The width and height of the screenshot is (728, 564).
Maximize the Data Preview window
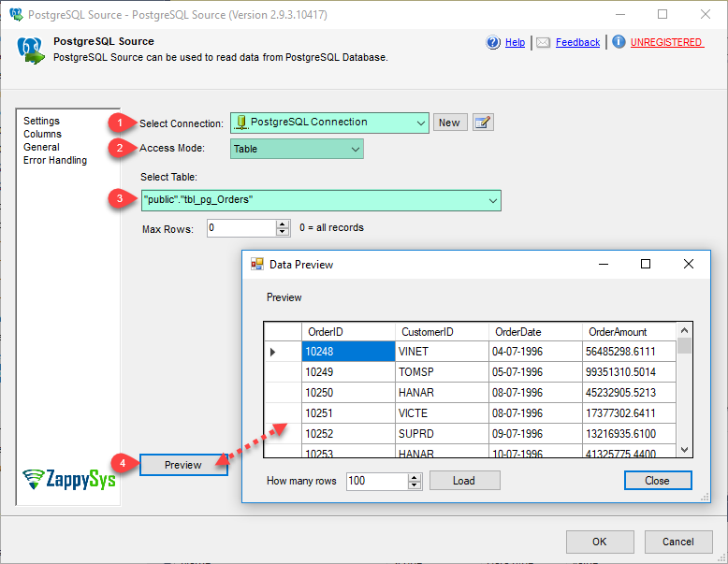pyautogui.click(x=646, y=264)
